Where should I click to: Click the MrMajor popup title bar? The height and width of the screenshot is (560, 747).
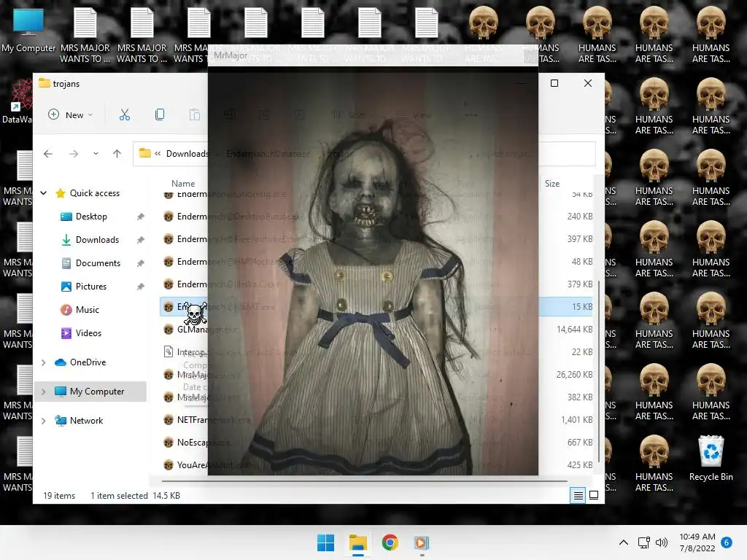373,55
